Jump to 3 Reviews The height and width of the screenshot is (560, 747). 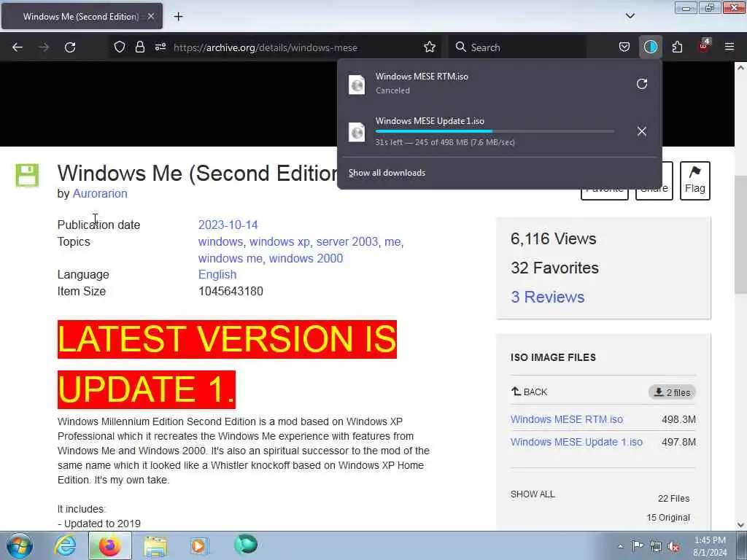pos(547,297)
